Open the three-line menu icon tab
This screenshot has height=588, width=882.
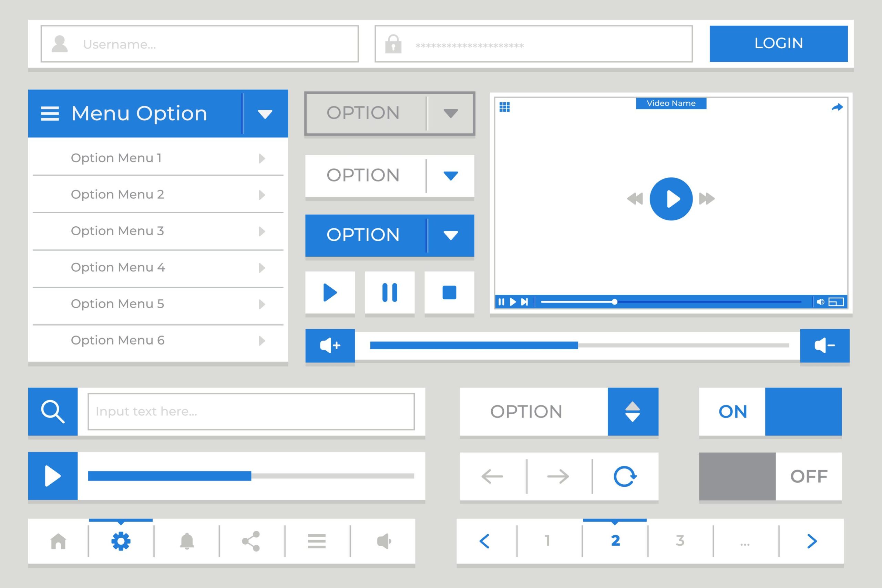point(317,541)
